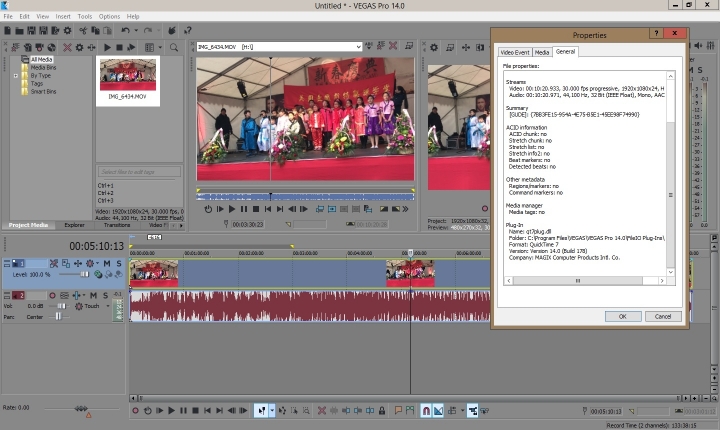Open the Touch automation mode dropdown

(x=107, y=306)
